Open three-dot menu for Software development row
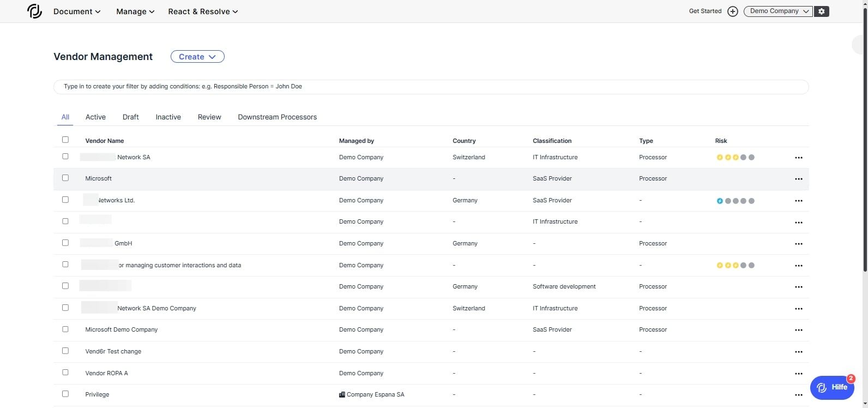This screenshot has height=408, width=868. [799, 287]
